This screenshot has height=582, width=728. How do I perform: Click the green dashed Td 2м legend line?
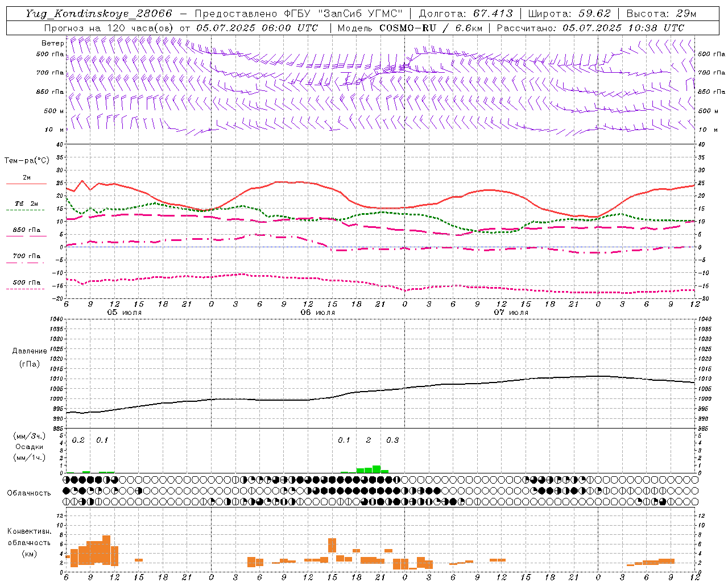click(25, 210)
